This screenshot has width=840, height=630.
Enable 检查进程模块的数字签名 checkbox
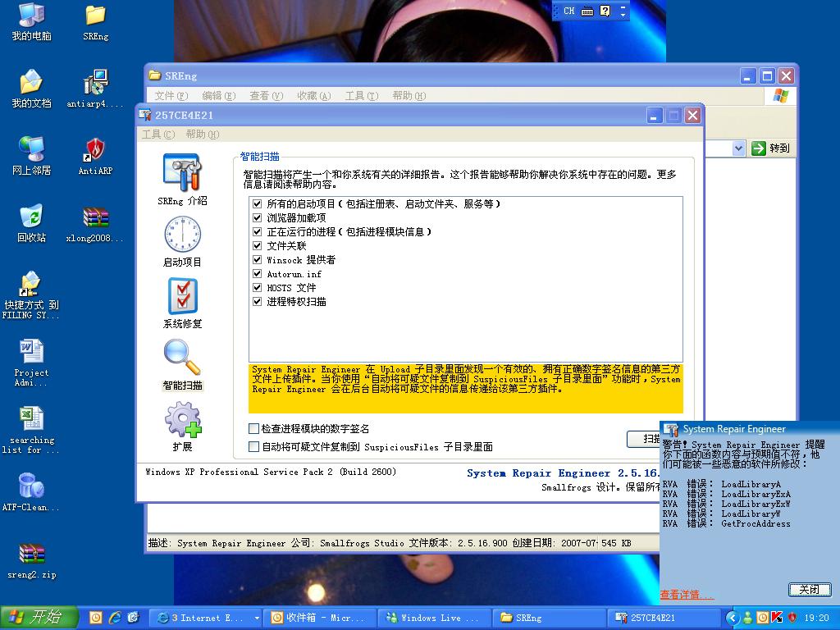254,428
